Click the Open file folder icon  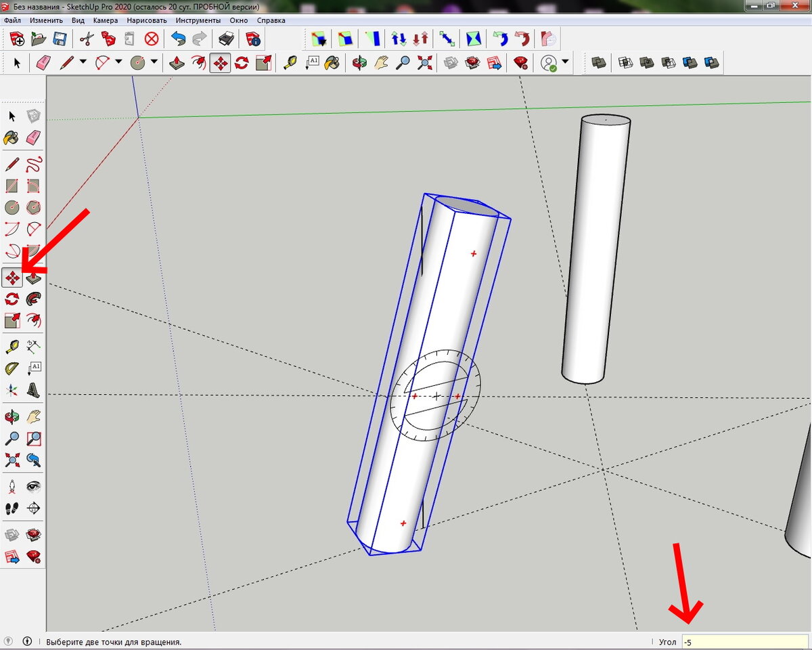(x=39, y=38)
